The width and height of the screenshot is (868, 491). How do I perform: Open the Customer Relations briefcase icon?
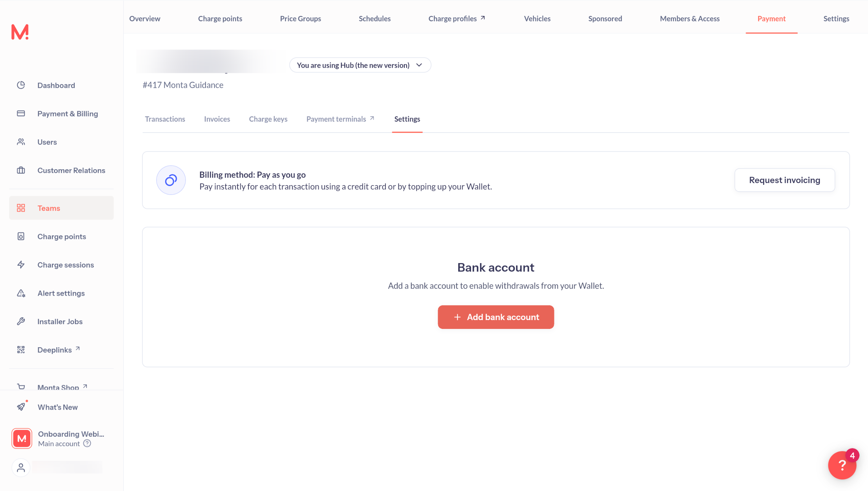coord(21,170)
